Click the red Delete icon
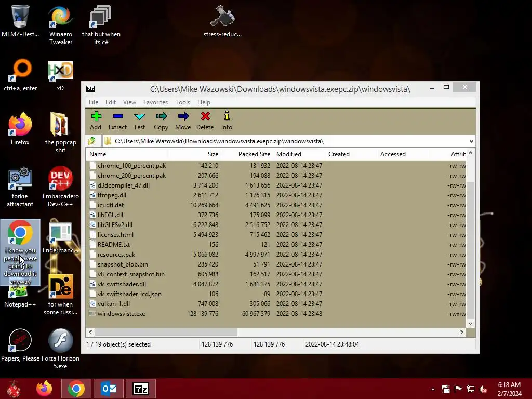 pyautogui.click(x=205, y=121)
